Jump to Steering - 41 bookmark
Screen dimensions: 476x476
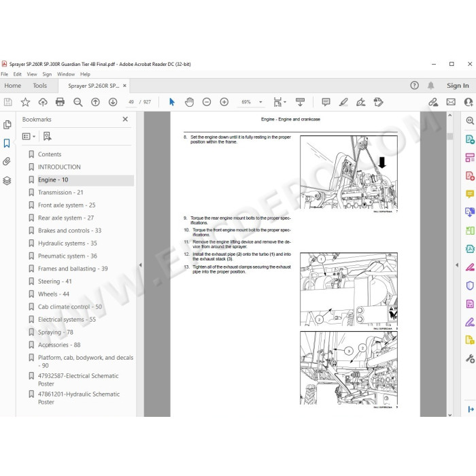click(55, 282)
